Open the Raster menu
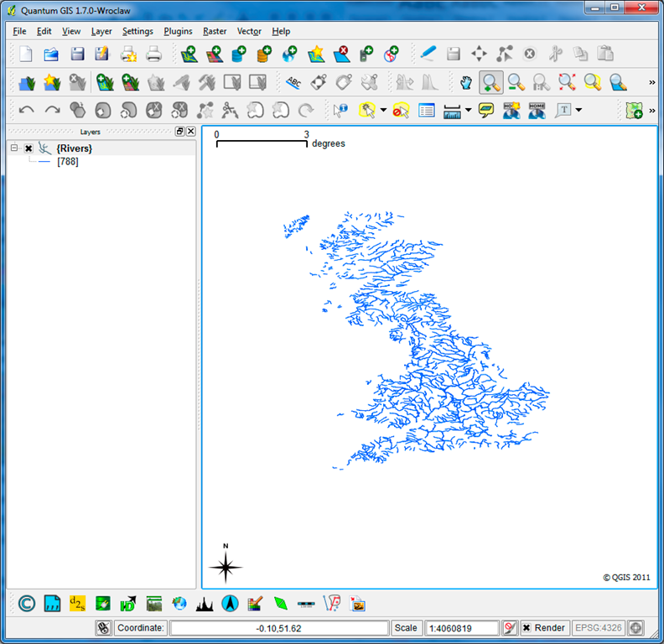The height and width of the screenshot is (644, 664). pos(215,31)
